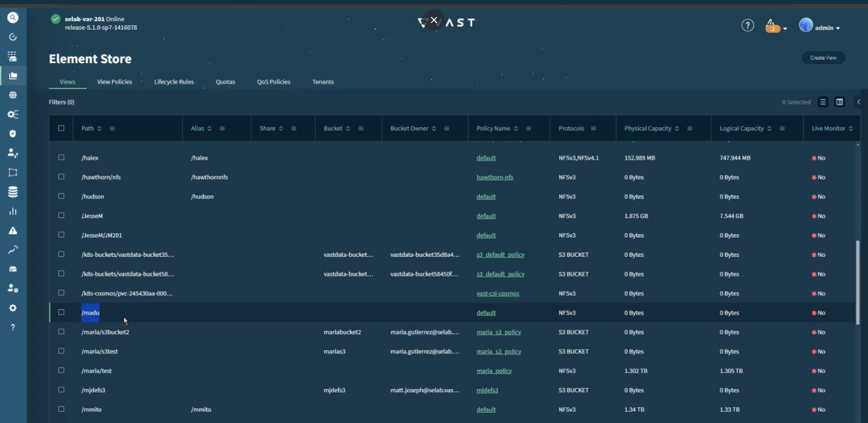868x423 pixels.
Task: Open the settings gear sidebar icon
Action: click(x=13, y=308)
